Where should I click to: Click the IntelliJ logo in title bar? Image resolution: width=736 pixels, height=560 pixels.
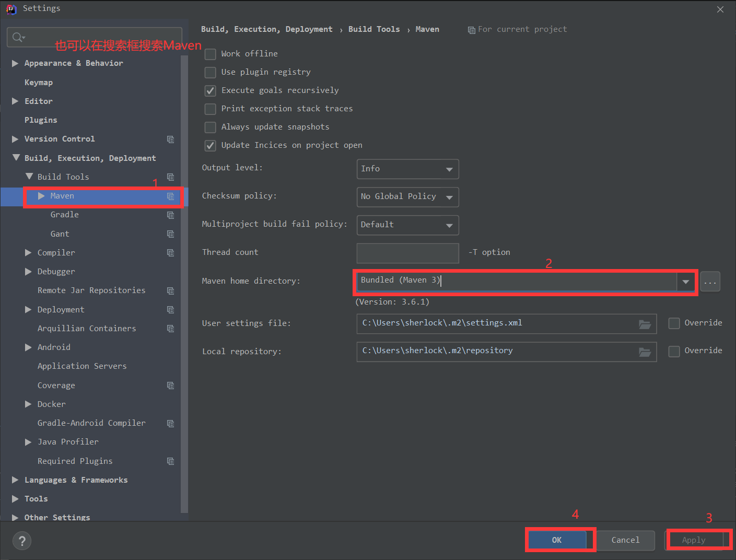click(x=11, y=9)
